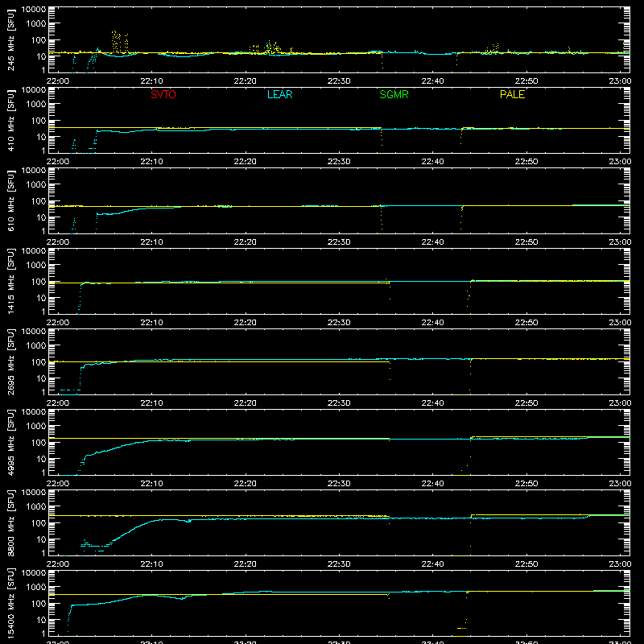Select the 8800 MHz [SFU] axis title

point(11,522)
